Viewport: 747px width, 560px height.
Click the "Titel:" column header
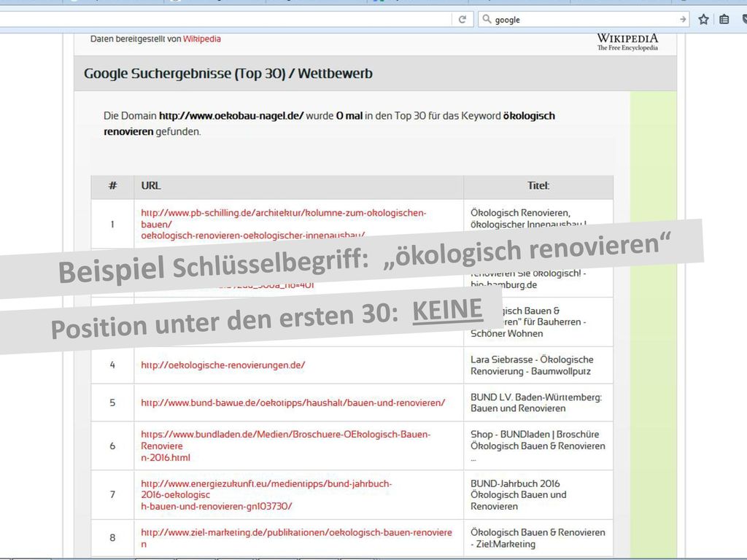(538, 186)
